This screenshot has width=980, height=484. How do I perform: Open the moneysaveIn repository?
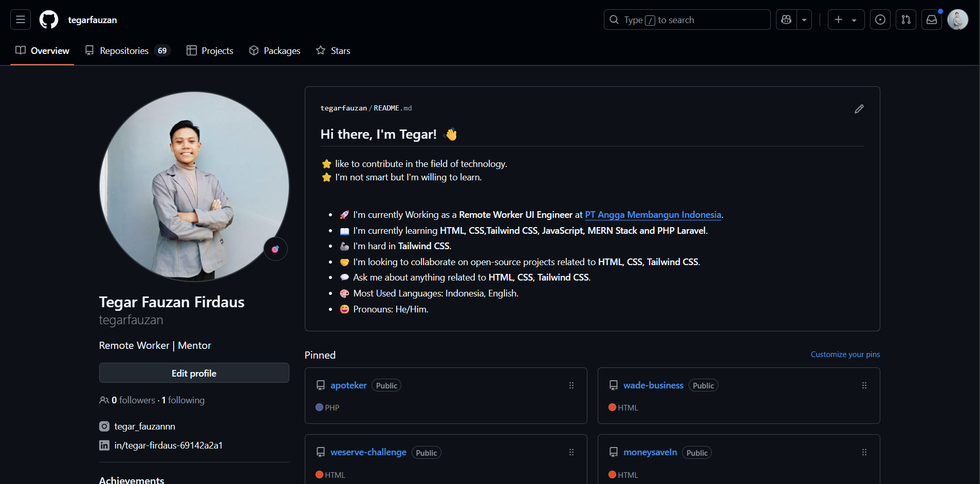coord(650,452)
